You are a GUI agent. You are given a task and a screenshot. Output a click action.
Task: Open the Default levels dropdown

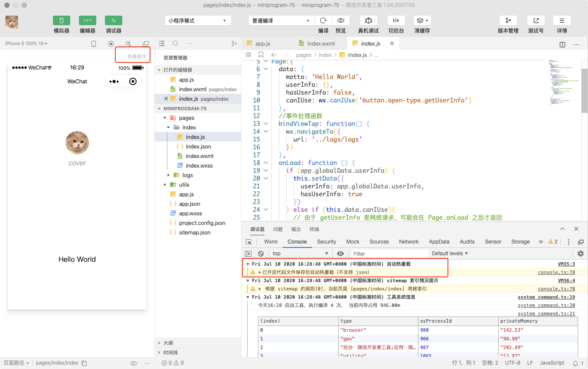[450, 254]
